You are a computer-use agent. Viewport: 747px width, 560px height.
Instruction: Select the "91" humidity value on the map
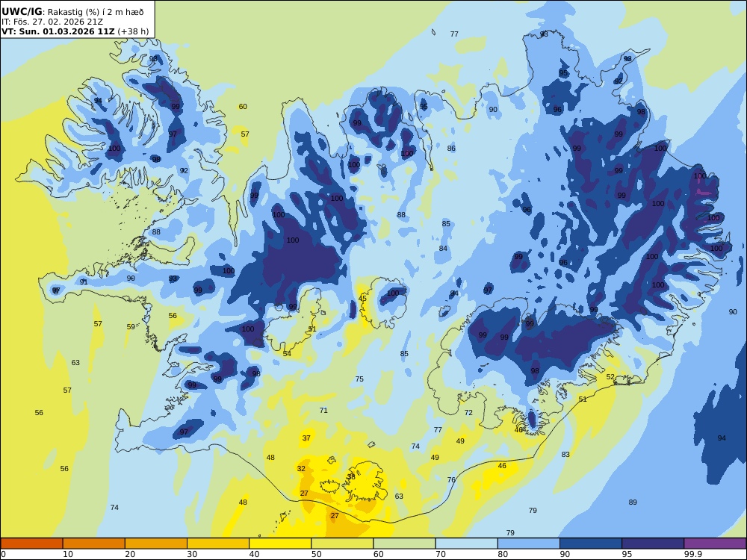[84, 282]
